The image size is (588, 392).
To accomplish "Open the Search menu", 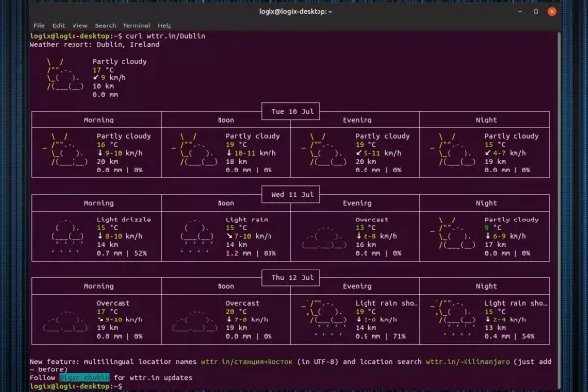I will (x=105, y=25).
